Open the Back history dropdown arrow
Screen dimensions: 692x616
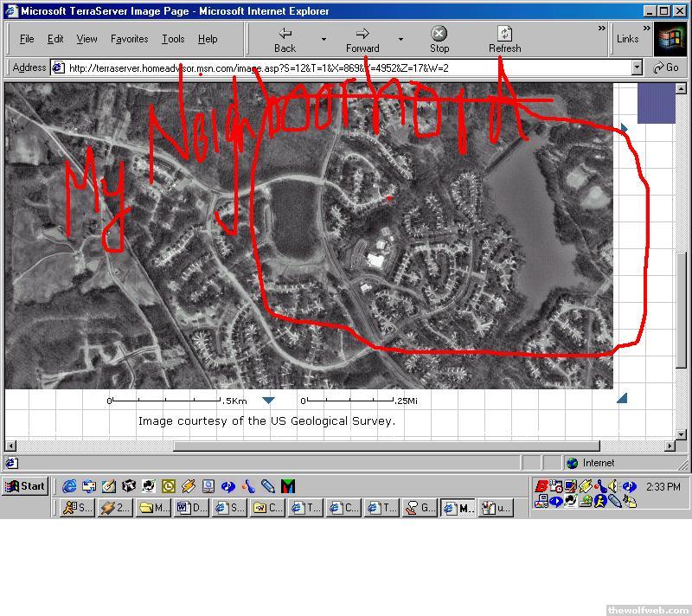click(324, 39)
